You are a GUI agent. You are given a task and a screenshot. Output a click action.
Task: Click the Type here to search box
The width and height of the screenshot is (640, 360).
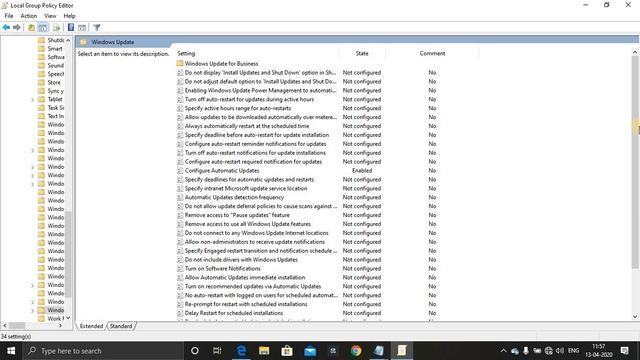point(102,351)
